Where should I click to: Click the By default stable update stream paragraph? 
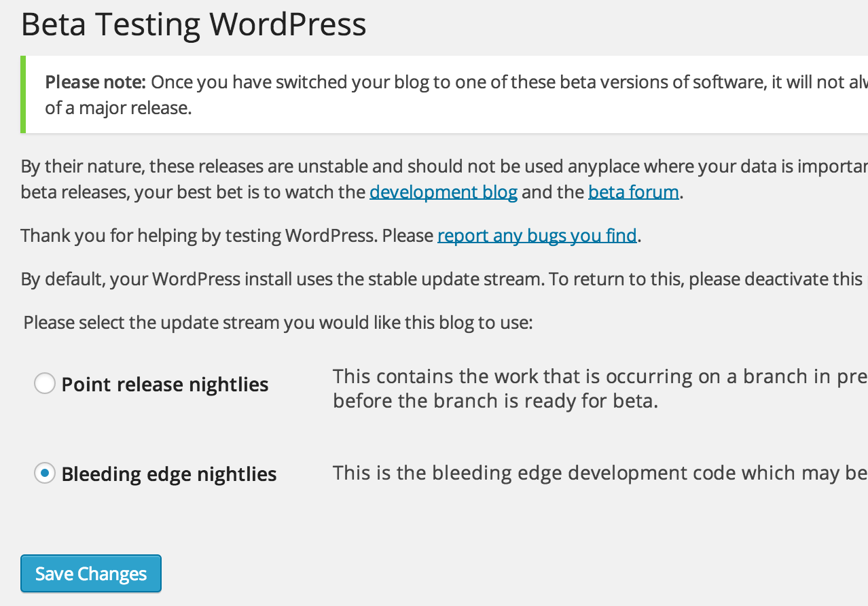click(x=444, y=279)
